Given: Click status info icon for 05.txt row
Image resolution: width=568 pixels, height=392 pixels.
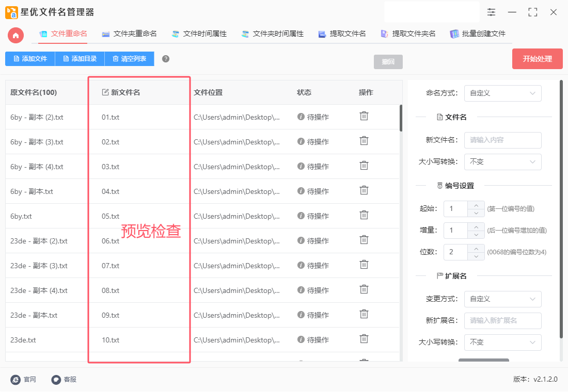Looking at the screenshot, I should (x=301, y=216).
